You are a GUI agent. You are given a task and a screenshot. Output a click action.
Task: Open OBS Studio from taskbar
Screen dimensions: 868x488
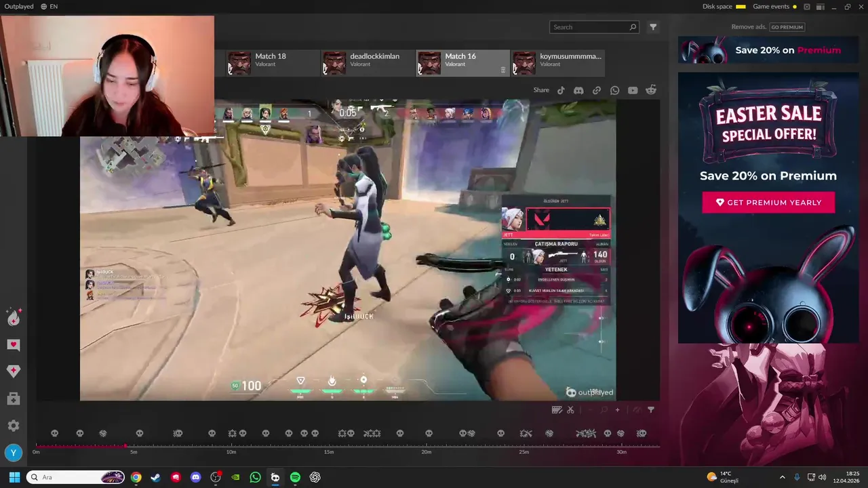point(216,477)
